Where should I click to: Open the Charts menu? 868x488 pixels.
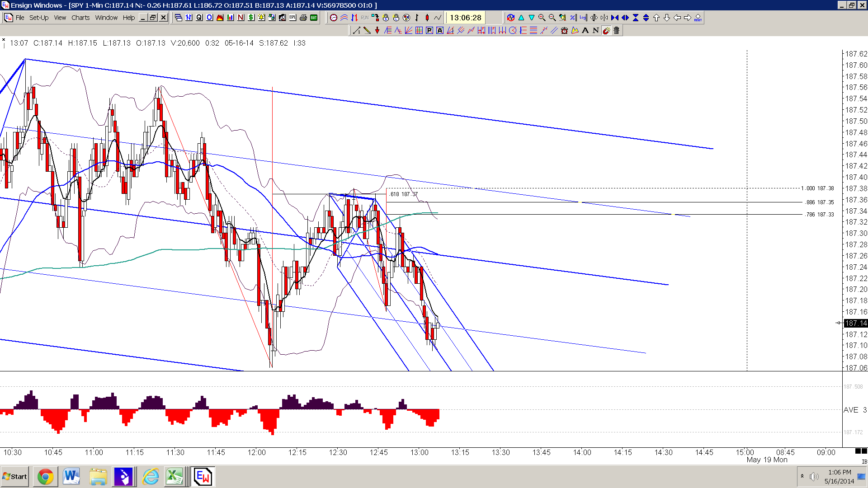click(80, 18)
